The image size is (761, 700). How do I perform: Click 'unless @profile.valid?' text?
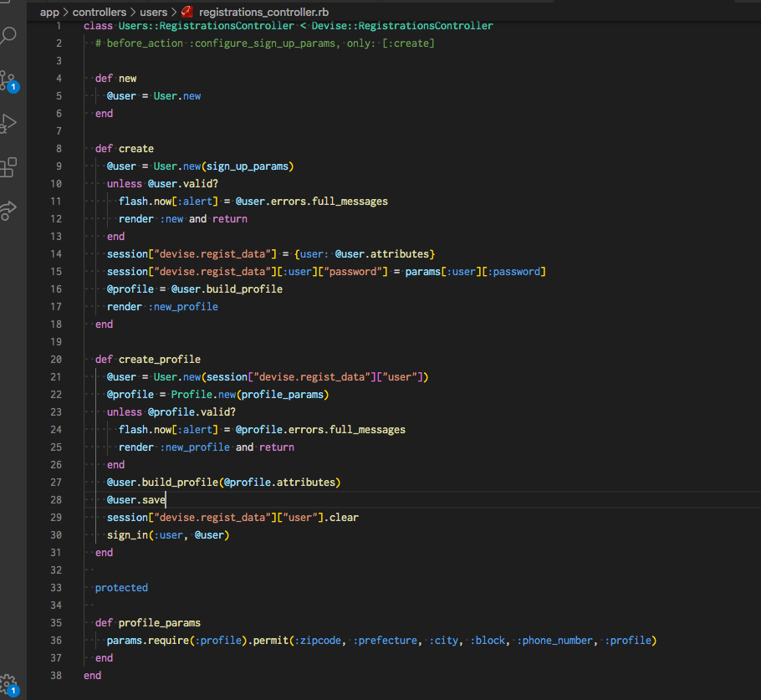pos(171,412)
